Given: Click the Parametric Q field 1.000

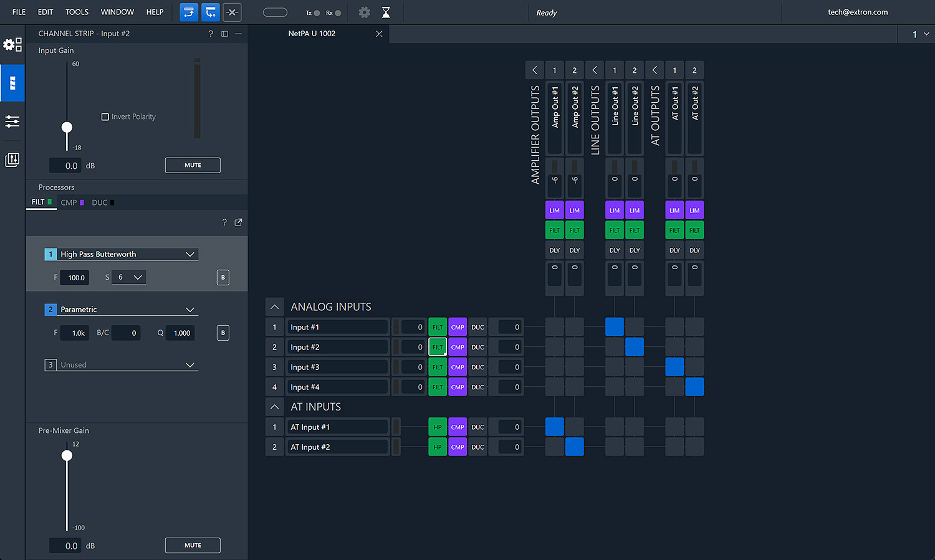Looking at the screenshot, I should click(x=180, y=333).
